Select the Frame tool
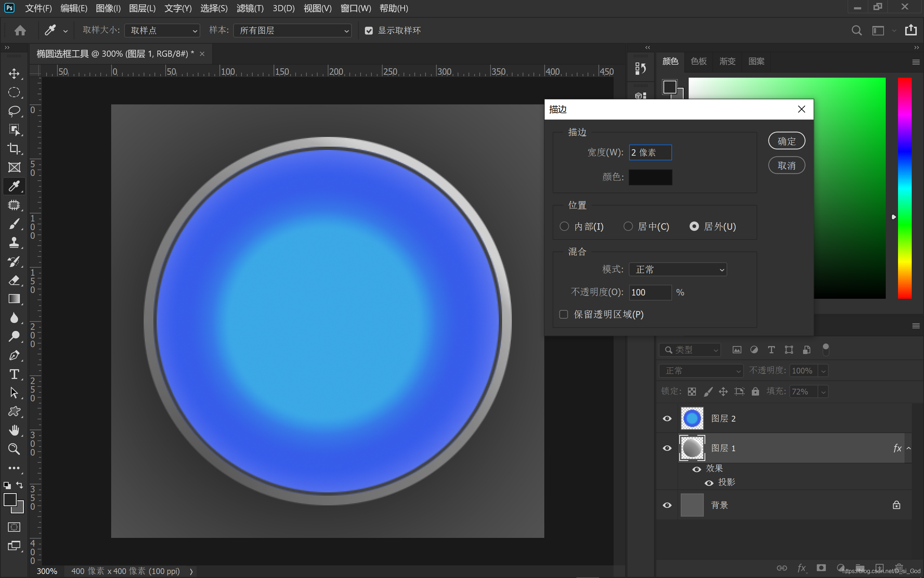This screenshot has height=578, width=924. pyautogui.click(x=14, y=167)
